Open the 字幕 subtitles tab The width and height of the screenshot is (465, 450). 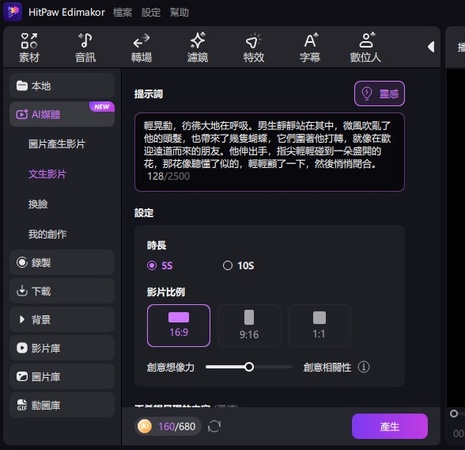click(310, 48)
